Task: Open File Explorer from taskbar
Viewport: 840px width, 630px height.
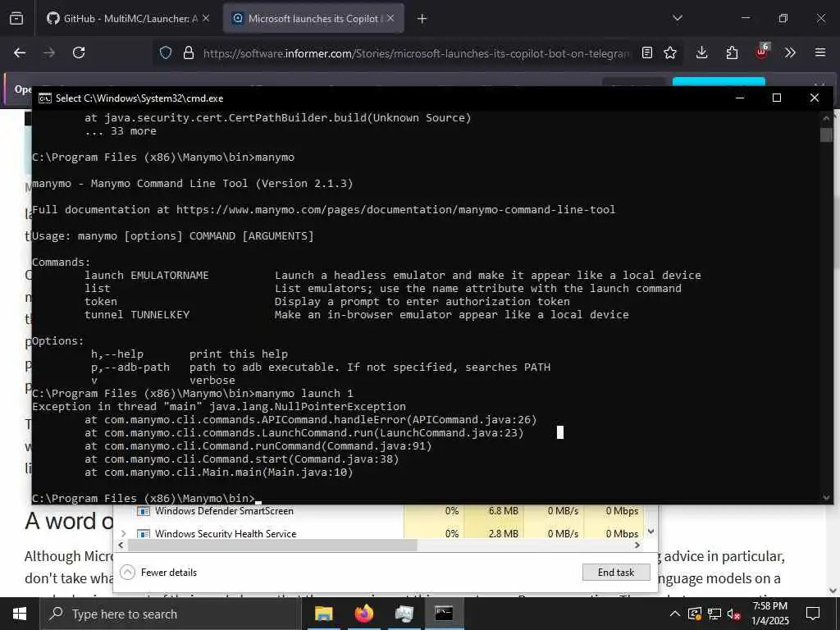Action: [323, 614]
